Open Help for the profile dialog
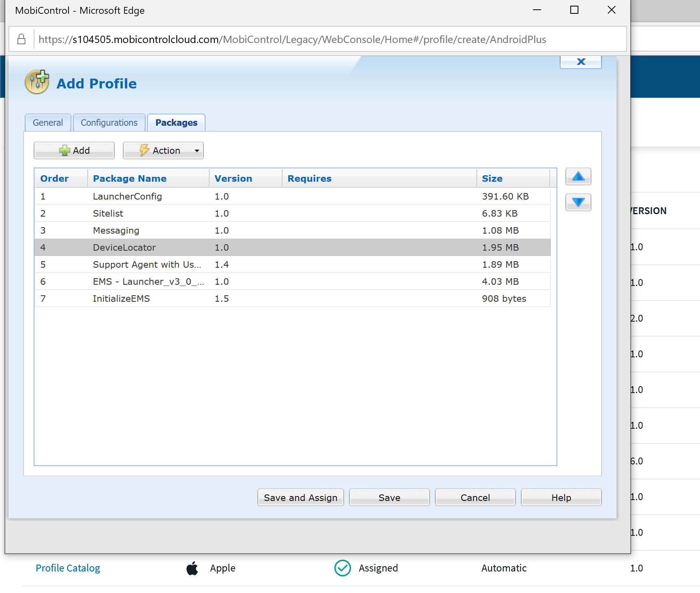Screen dimensions: 700x593 pos(561,497)
